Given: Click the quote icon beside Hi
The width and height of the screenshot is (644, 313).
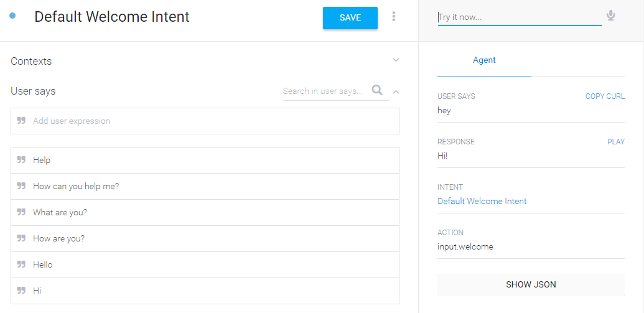Looking at the screenshot, I should coord(21,291).
